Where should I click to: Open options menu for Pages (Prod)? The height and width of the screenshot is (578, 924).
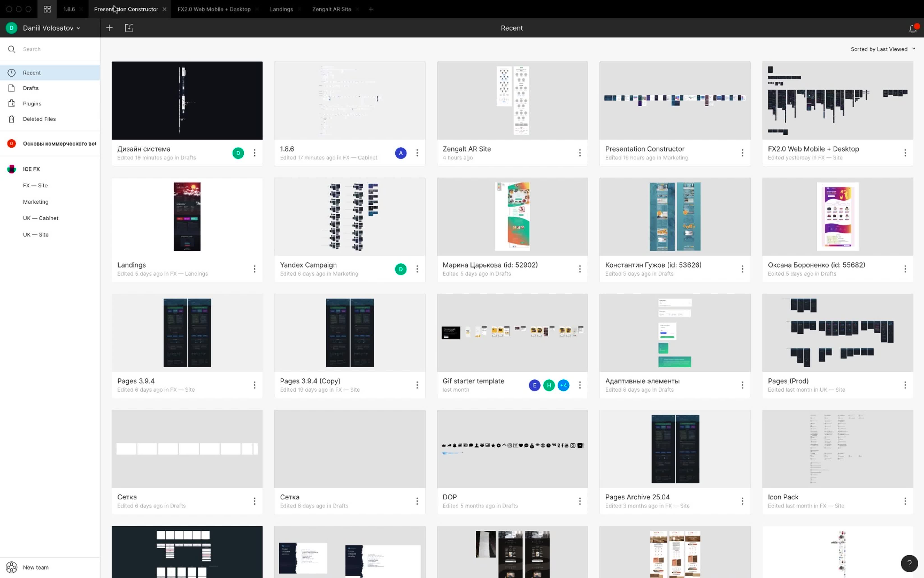coord(905,385)
